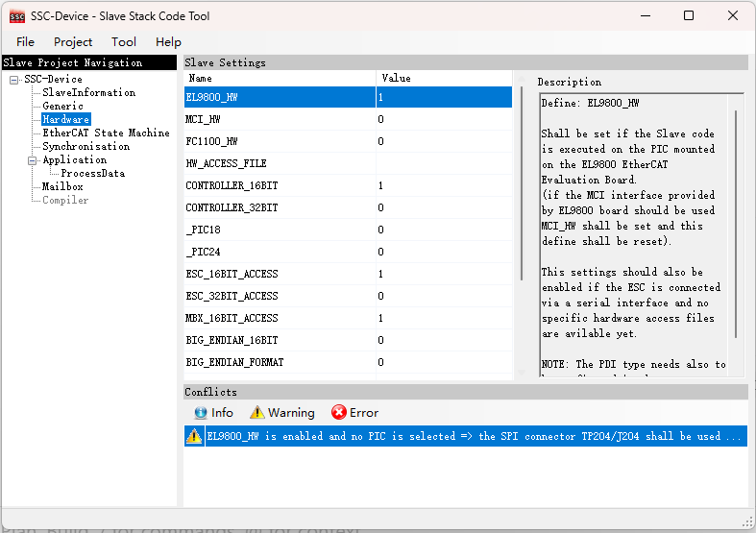Select Mailbox tree item
Screen dimensions: 756x533
pyautogui.click(x=62, y=186)
